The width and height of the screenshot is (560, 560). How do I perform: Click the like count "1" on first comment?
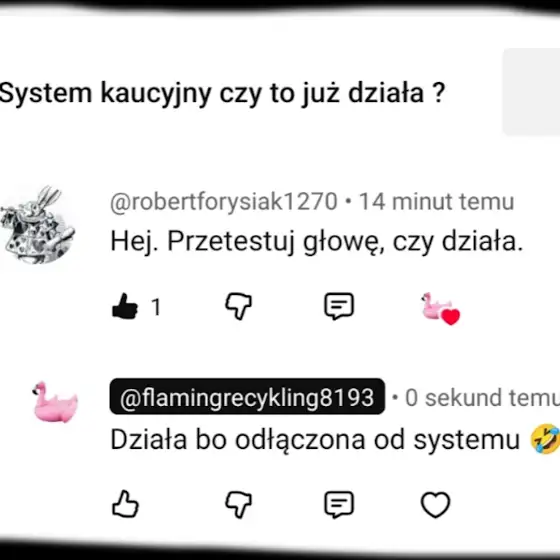coord(156,307)
